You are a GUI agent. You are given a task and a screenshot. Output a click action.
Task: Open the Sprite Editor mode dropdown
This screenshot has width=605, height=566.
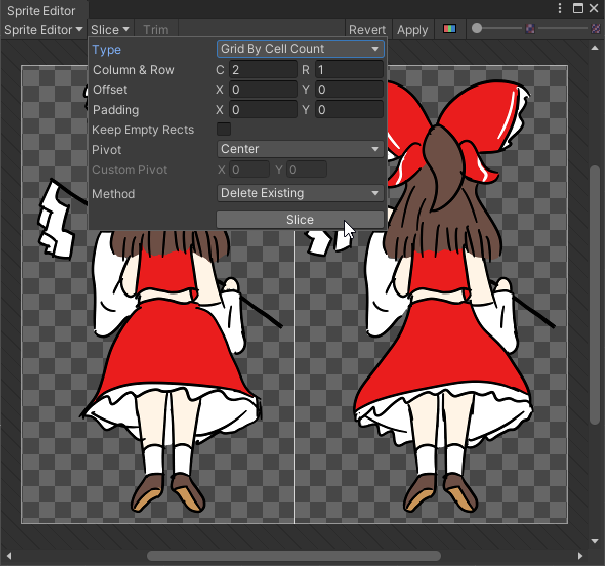point(44,30)
